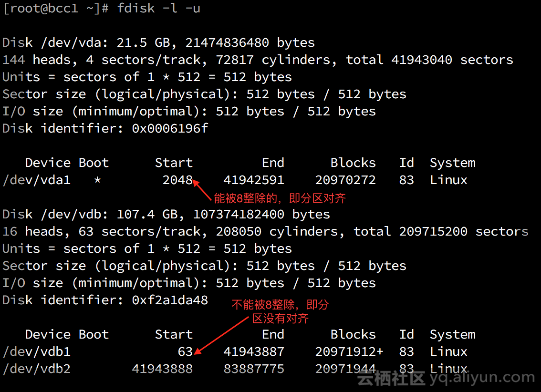Click the boot asterisk for /dev/vda1
Screen dimensions: 541x392
[x=97, y=180]
